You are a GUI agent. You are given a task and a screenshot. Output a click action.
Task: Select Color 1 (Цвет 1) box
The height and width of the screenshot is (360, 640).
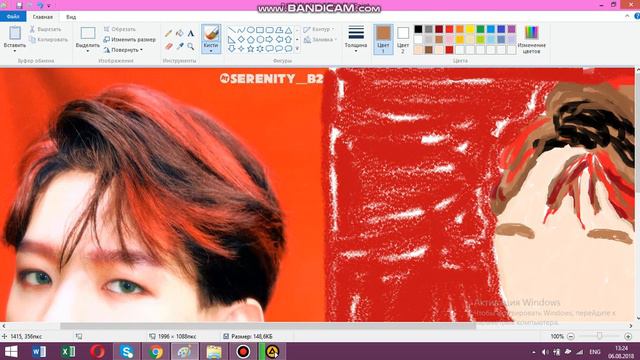[383, 39]
